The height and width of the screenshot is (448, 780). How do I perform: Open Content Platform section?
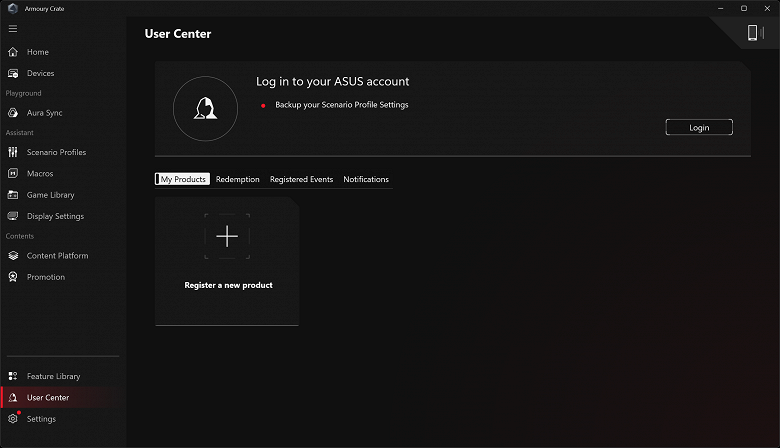tap(57, 256)
